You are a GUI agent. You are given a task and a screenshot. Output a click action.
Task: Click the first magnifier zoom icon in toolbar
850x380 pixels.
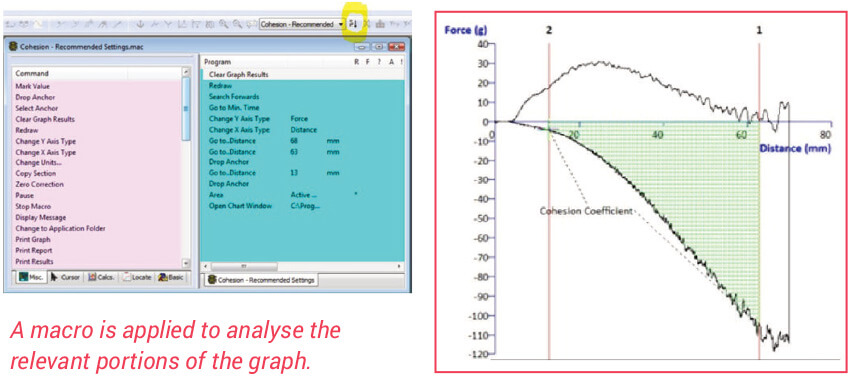click(x=223, y=24)
